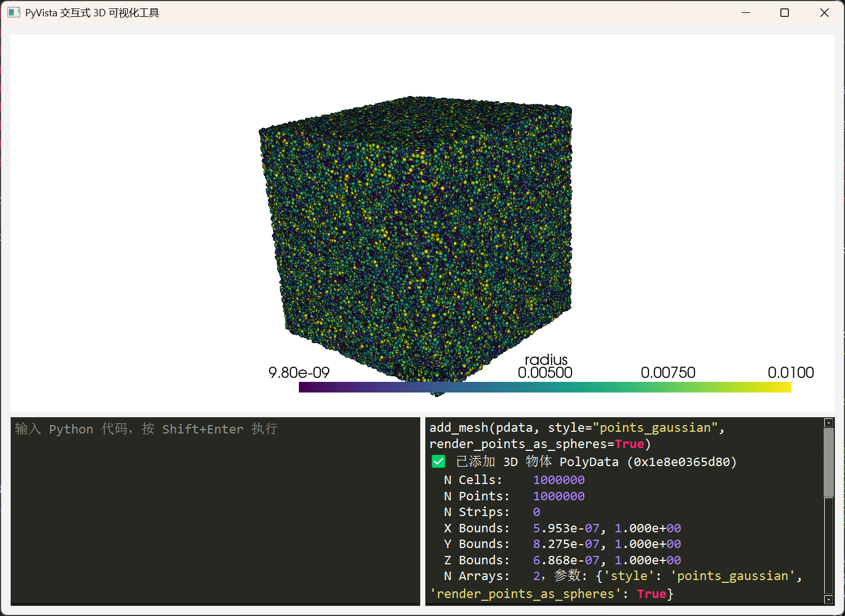Click the particle cube in the 3D viewport
845x616 pixels.
tap(416, 236)
